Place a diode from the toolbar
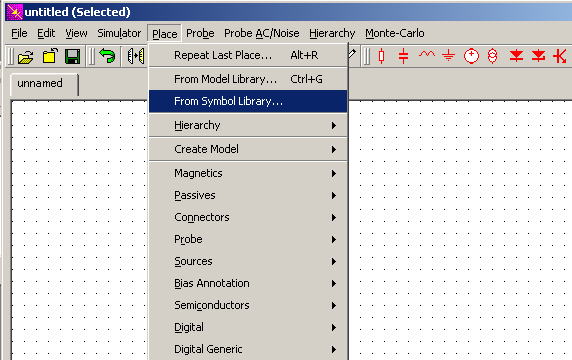This screenshot has height=360, width=572. coord(516,56)
